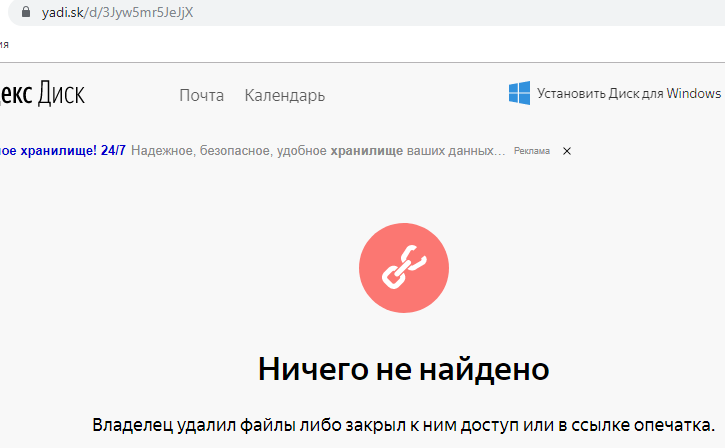Click the "Ничего не найдено" heading
The image size is (725, 448).
click(x=403, y=369)
